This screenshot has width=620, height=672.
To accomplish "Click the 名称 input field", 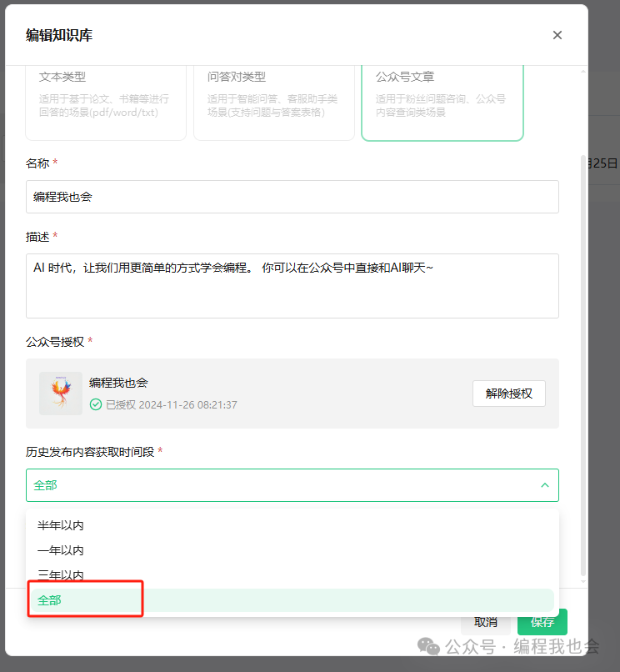I will pyautogui.click(x=292, y=197).
